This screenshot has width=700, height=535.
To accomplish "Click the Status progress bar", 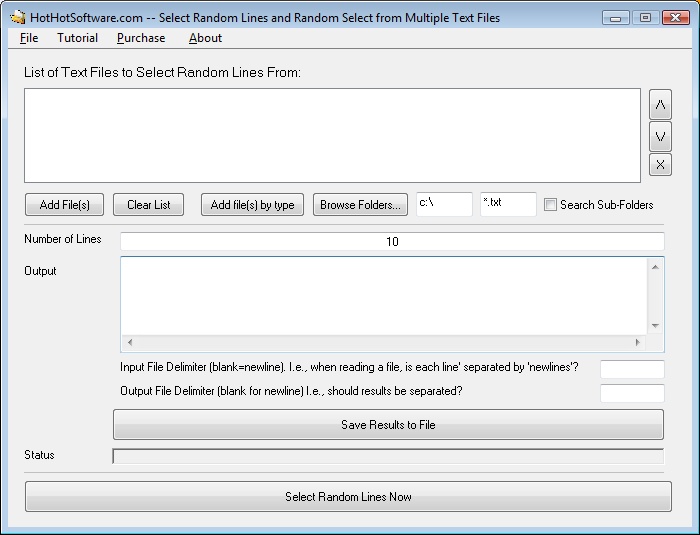I will [x=388, y=456].
